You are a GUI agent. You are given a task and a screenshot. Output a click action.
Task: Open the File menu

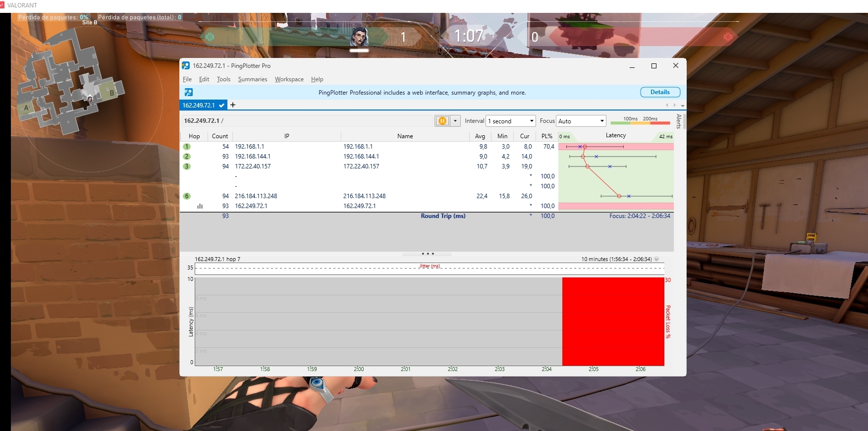187,79
